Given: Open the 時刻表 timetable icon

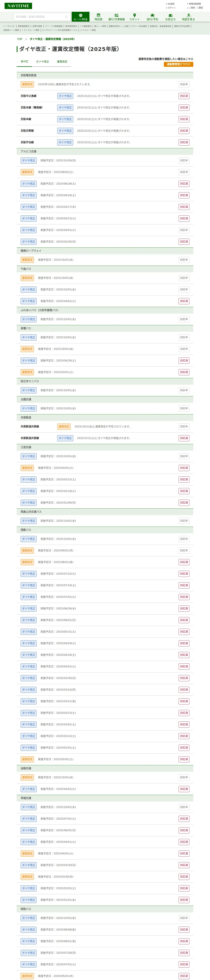Looking at the screenshot, I should [98, 17].
